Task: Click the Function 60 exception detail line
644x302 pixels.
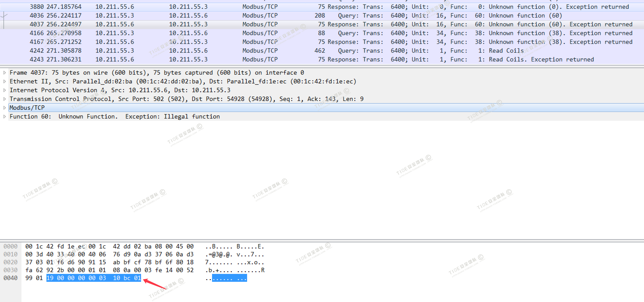Action: tap(115, 117)
